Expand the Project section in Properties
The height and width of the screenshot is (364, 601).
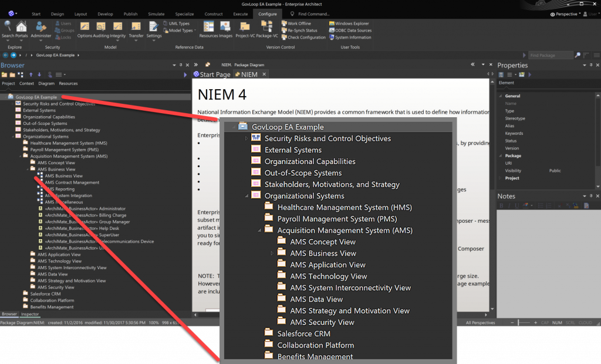501,178
